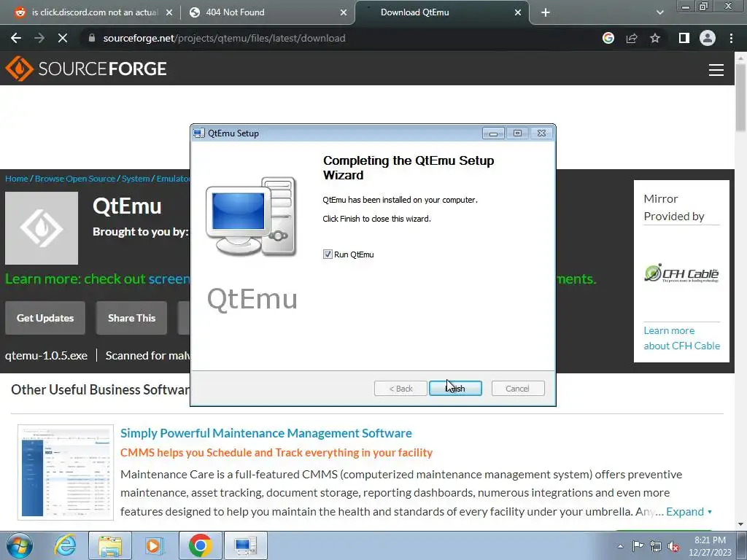This screenshot has width=747, height=560.
Task: Open Chrome's three-dot menu
Action: point(731,38)
